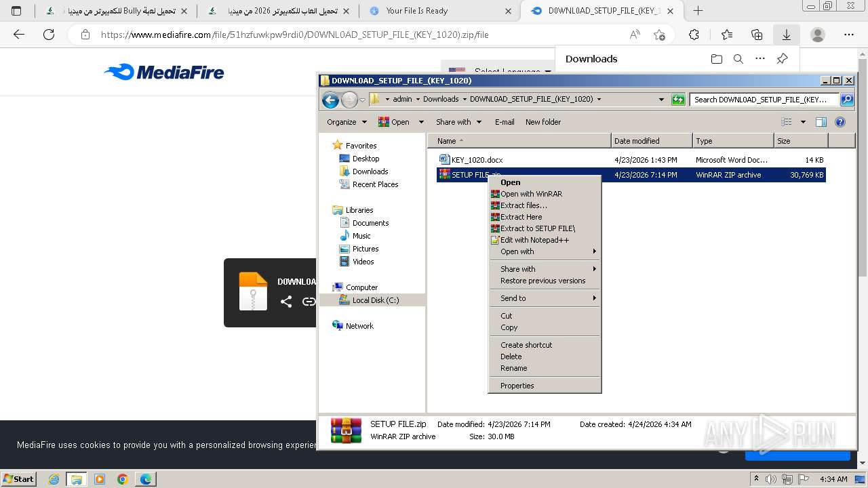Toggle the Explorer preview pane button

(x=821, y=122)
